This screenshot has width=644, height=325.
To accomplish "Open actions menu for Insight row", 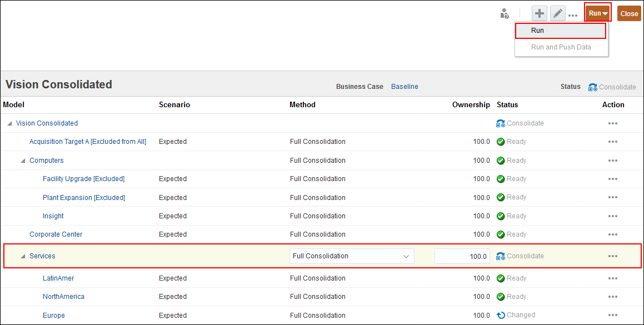I will (x=613, y=216).
